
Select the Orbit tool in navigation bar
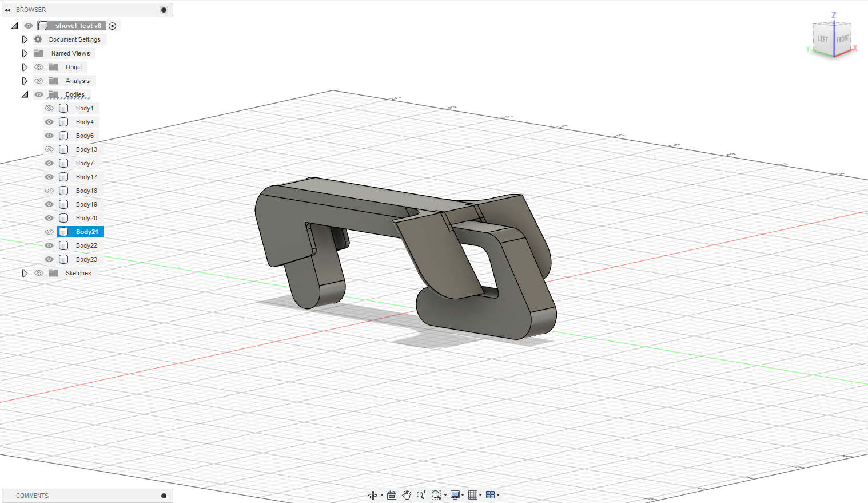pos(373,495)
